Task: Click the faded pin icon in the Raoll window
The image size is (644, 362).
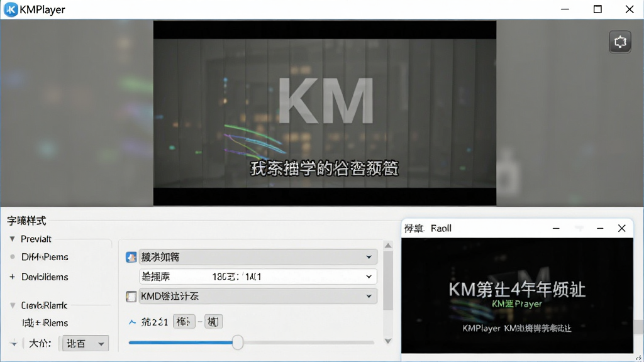Action: pyautogui.click(x=579, y=228)
